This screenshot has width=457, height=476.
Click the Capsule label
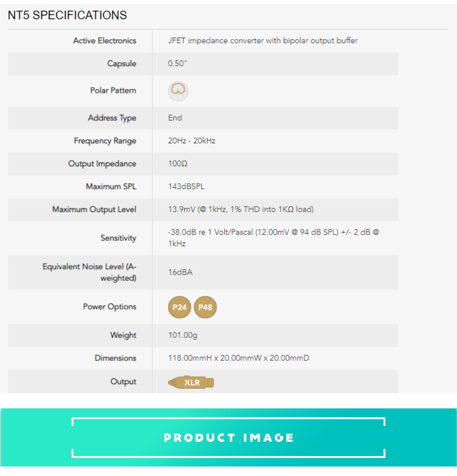tap(121, 64)
